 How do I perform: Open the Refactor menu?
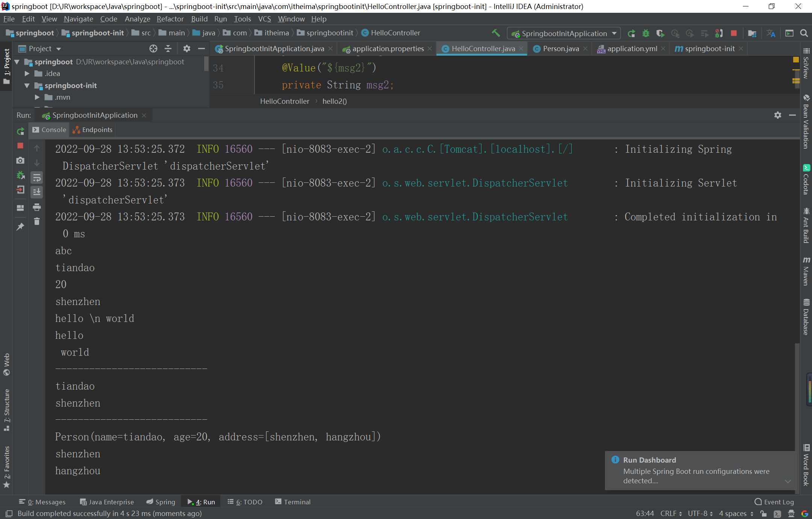point(170,19)
